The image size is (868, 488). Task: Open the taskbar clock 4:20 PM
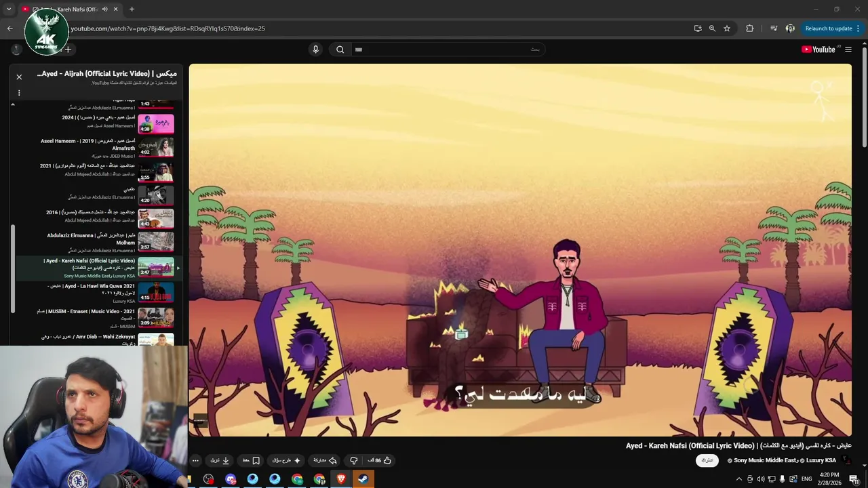(829, 479)
